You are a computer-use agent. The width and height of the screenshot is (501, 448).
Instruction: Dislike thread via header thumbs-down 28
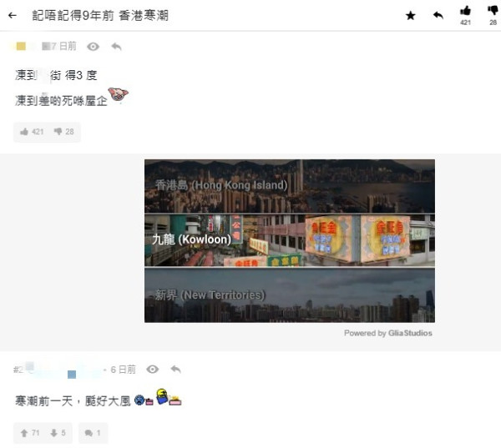tap(493, 15)
